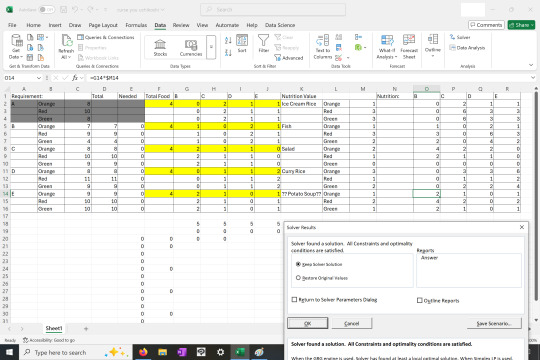Launch Text to Columns wizard
Screen dimensions: 540x360
(x=323, y=47)
